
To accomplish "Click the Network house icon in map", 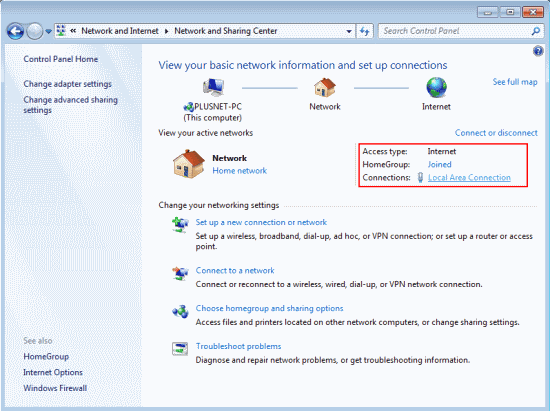I will click(325, 87).
